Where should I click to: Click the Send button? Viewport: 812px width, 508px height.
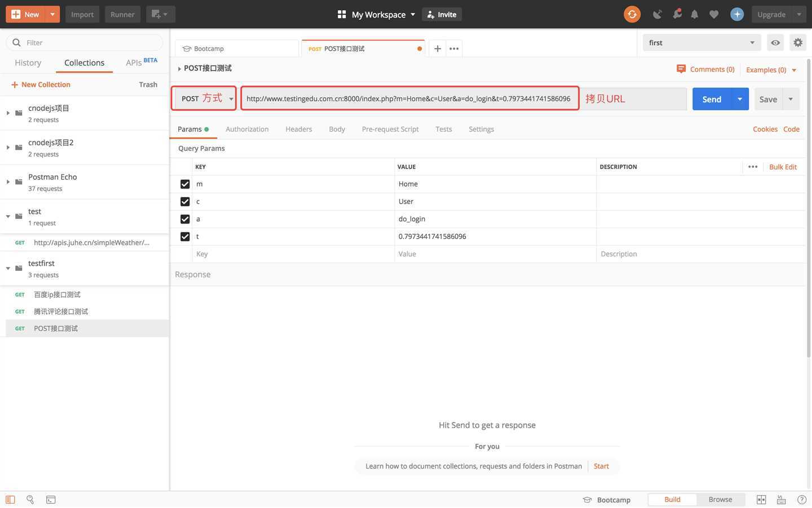pyautogui.click(x=712, y=99)
